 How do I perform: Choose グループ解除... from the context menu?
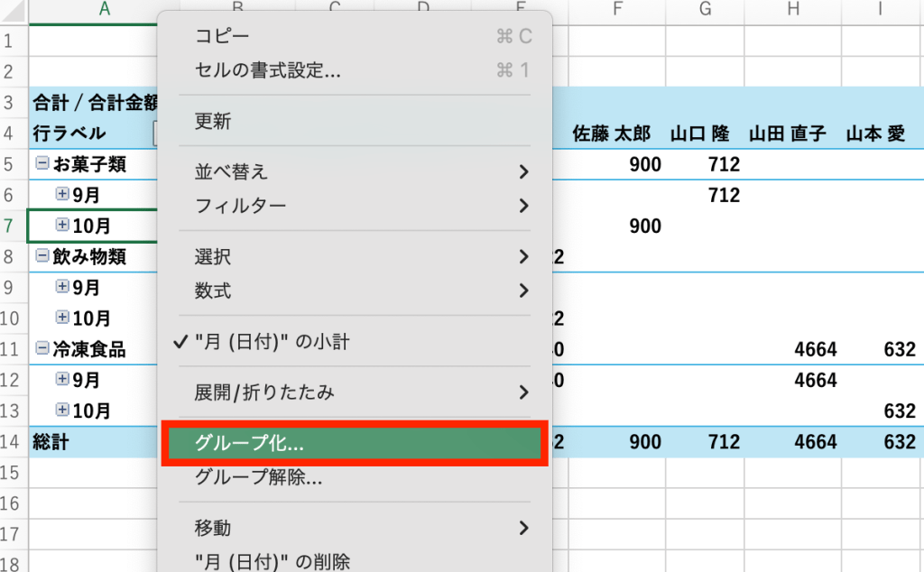click(258, 478)
